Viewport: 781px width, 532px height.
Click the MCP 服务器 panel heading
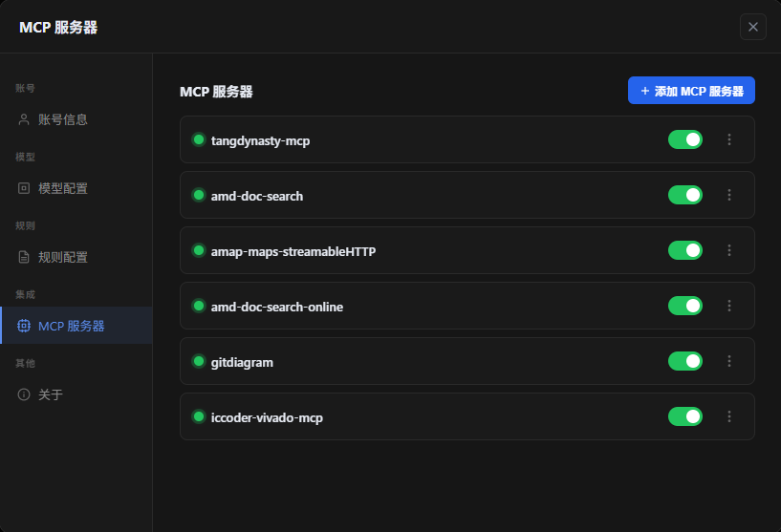point(216,92)
